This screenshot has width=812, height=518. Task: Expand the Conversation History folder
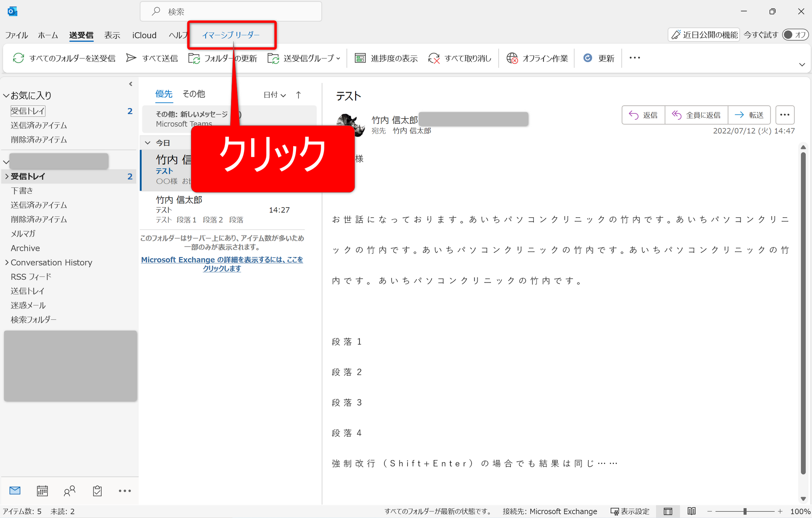tap(7, 262)
